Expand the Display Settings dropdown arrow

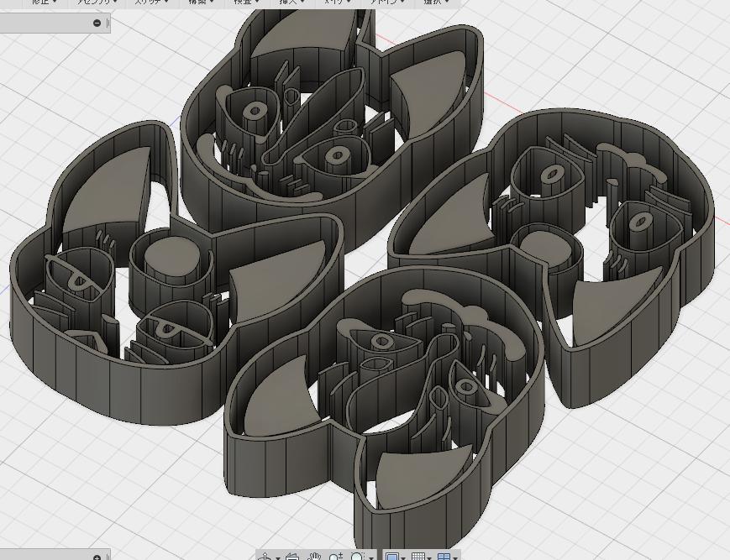pyautogui.click(x=403, y=557)
